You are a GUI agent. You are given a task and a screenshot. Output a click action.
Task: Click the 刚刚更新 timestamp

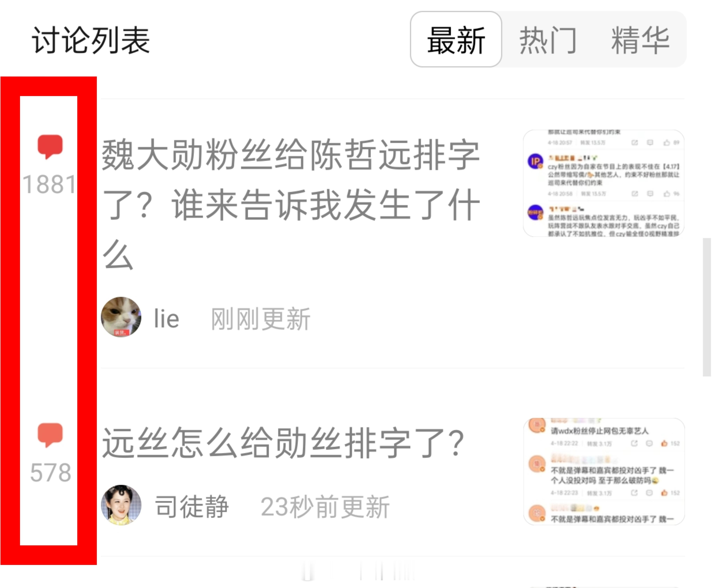[x=260, y=318]
